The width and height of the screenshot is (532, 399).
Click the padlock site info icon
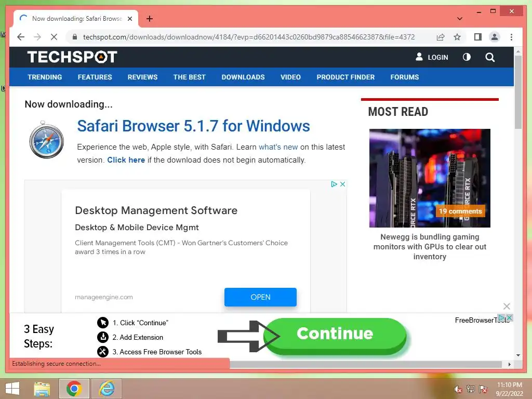tap(75, 37)
